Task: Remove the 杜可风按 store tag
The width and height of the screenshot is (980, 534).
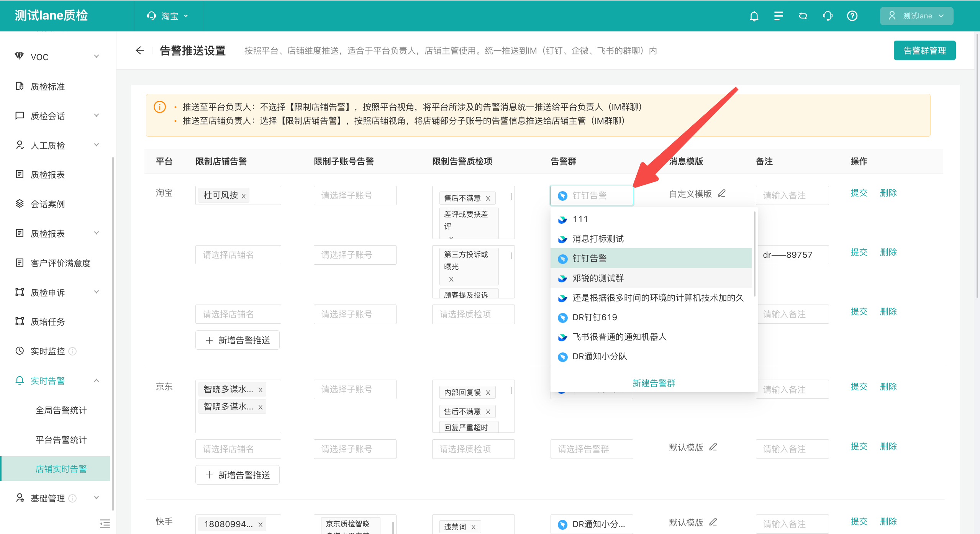Action: click(244, 196)
